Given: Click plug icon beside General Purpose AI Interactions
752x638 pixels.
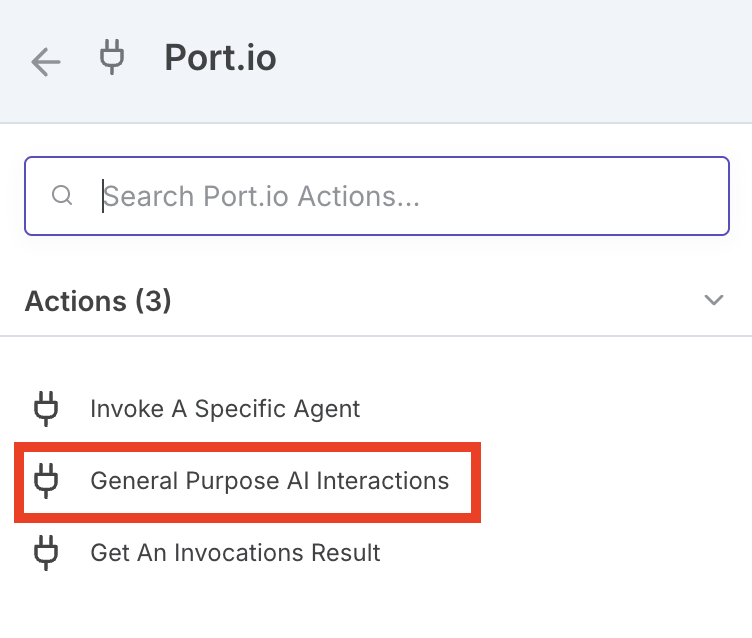Looking at the screenshot, I should pyautogui.click(x=46, y=480).
